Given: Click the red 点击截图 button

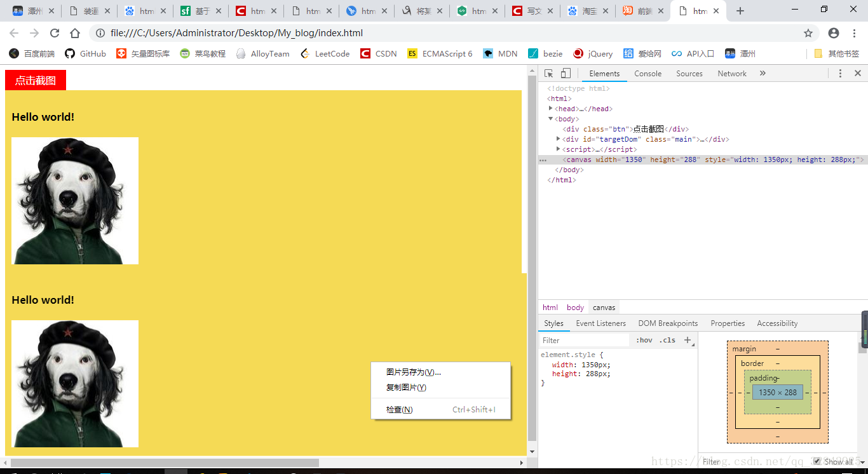Looking at the screenshot, I should pos(36,80).
